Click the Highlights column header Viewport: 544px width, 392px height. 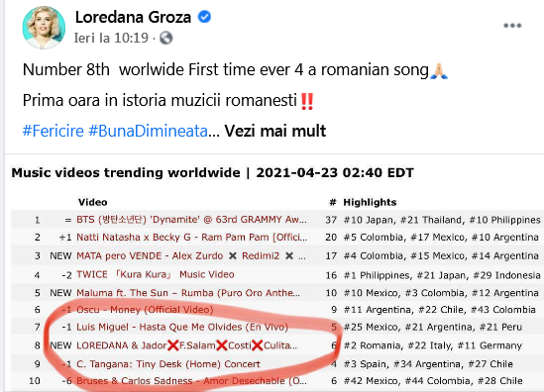370,202
